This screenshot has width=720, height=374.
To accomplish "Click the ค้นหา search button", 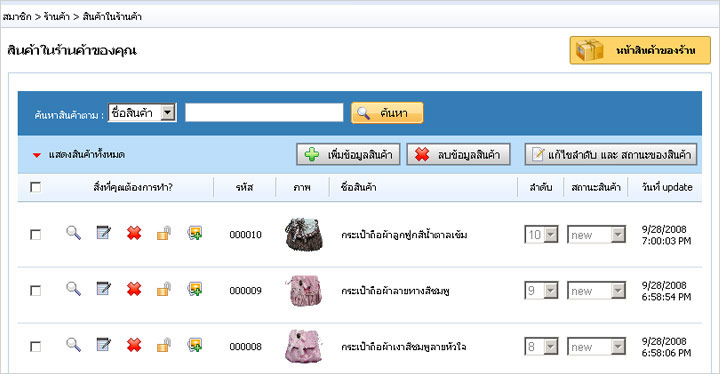I will (x=387, y=113).
